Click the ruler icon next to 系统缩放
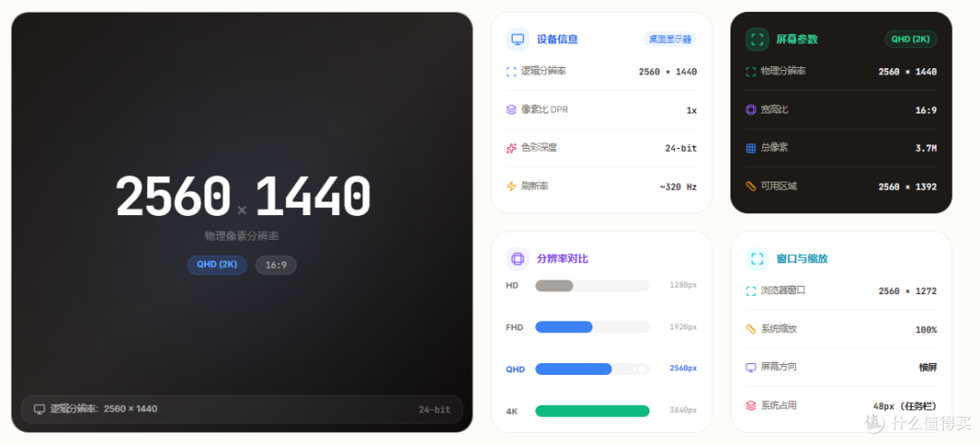This screenshot has height=443, width=980. pos(750,330)
